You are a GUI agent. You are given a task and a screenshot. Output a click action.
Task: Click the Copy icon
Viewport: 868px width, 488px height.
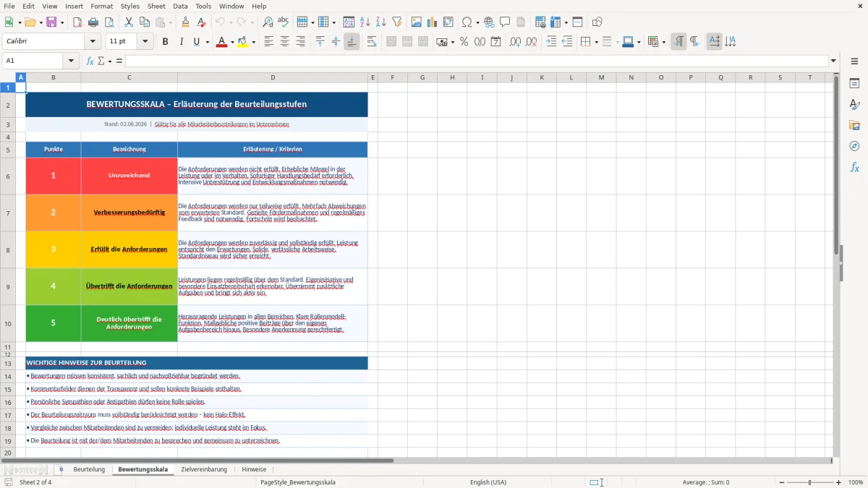click(145, 22)
